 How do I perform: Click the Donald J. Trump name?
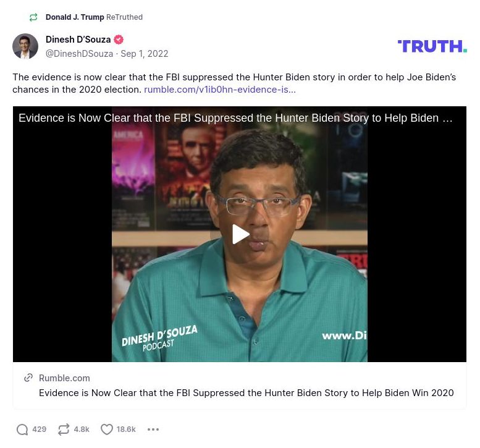pyautogui.click(x=75, y=17)
